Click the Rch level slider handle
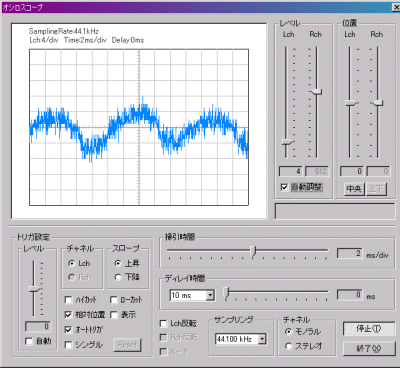400x368 pixels. coord(316,92)
